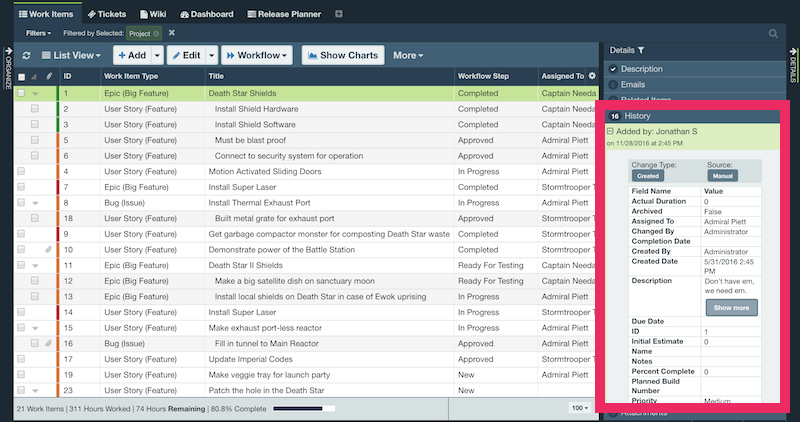Image resolution: width=800 pixels, height=422 pixels.
Task: Check the box for item 7 Install Super Laser
Action: pos(21,187)
